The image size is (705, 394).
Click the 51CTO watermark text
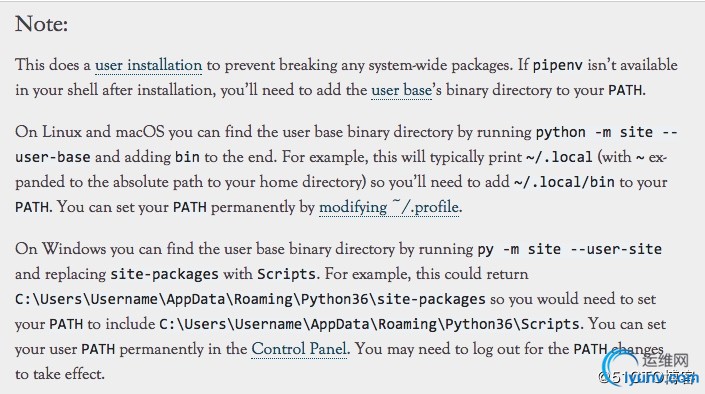click(x=647, y=377)
